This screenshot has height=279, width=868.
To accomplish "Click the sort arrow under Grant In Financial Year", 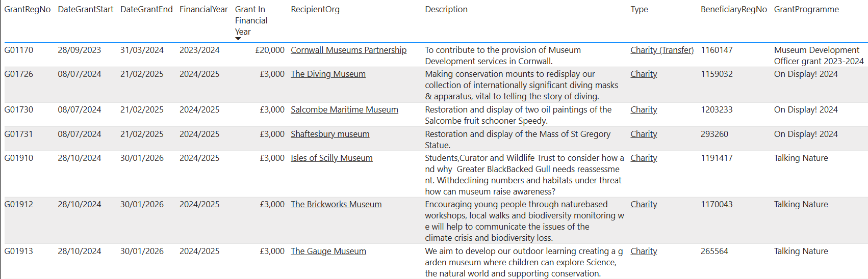I will [238, 39].
